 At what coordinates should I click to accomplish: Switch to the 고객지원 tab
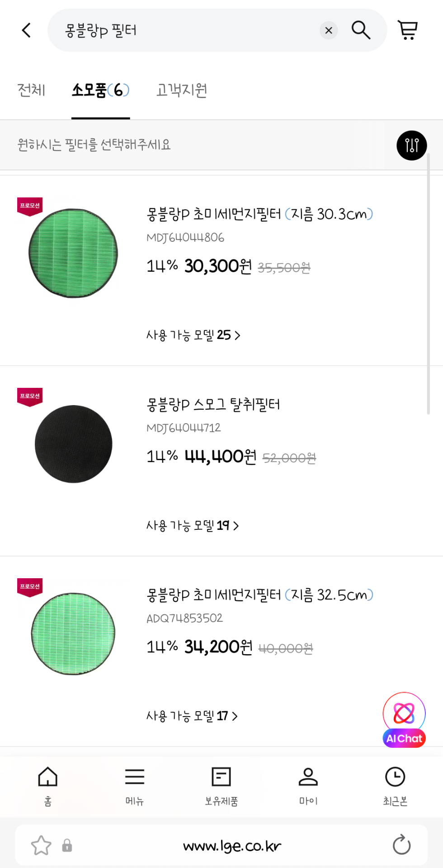pos(182,90)
